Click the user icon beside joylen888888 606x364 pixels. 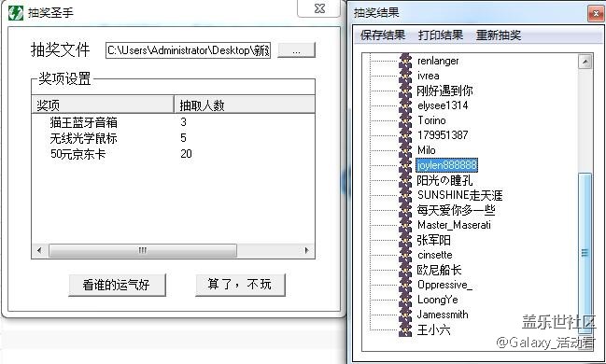click(405, 165)
